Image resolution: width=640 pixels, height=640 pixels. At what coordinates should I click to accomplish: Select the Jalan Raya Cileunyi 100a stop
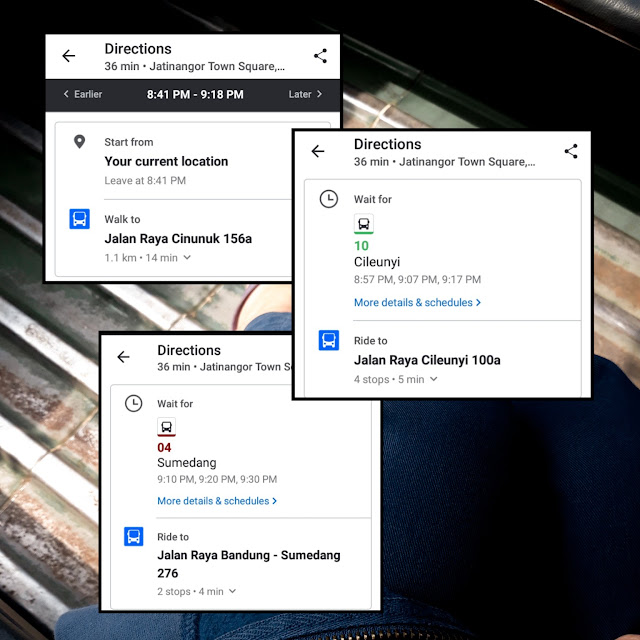coord(427,360)
